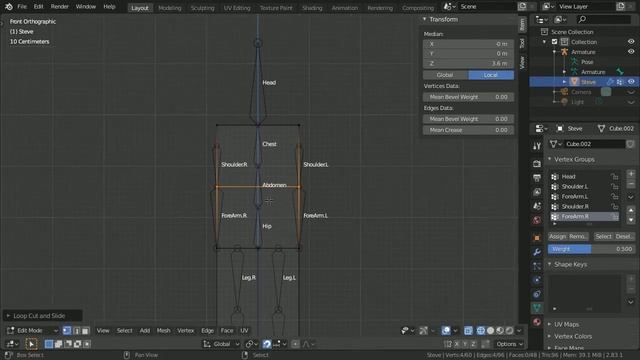Click the Assign button
640x360 pixels.
pyautogui.click(x=557, y=237)
